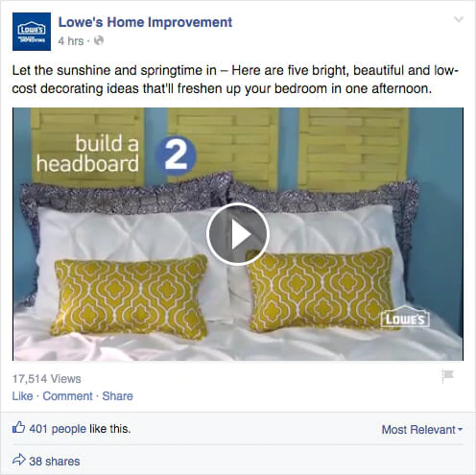
Task: Click the share arrow icon
Action: pos(18,460)
